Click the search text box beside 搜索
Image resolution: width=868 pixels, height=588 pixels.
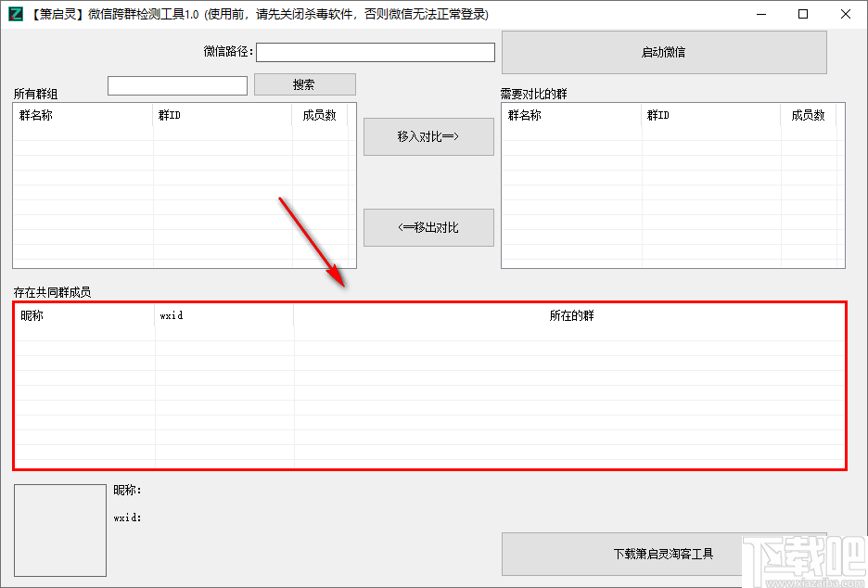177,84
